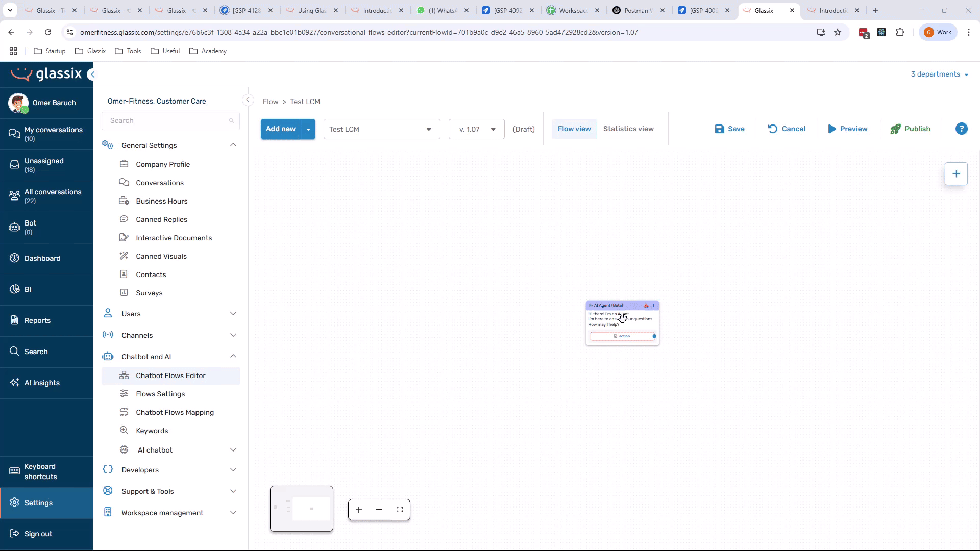Open My conversations

[x=46, y=134]
